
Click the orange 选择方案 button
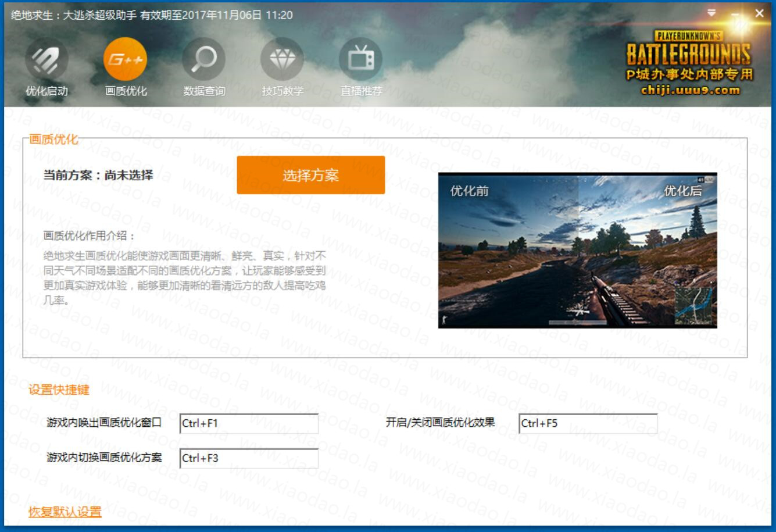(310, 175)
